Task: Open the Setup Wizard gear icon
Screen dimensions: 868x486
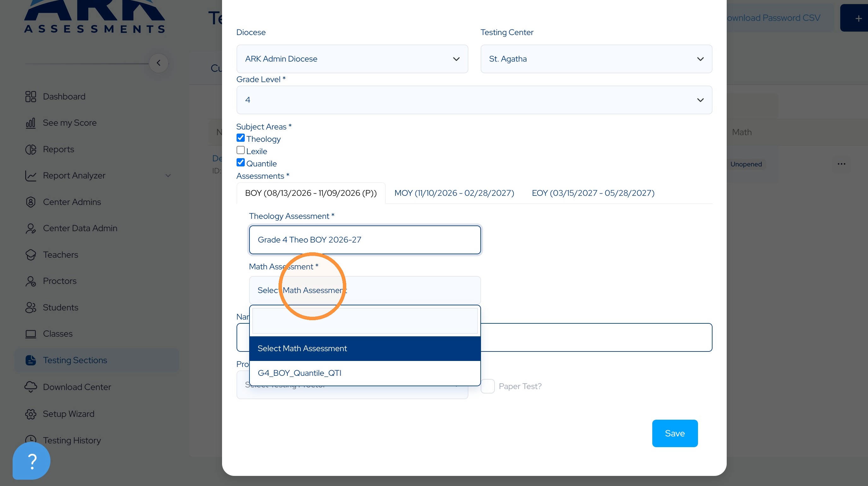Action: tap(31, 414)
